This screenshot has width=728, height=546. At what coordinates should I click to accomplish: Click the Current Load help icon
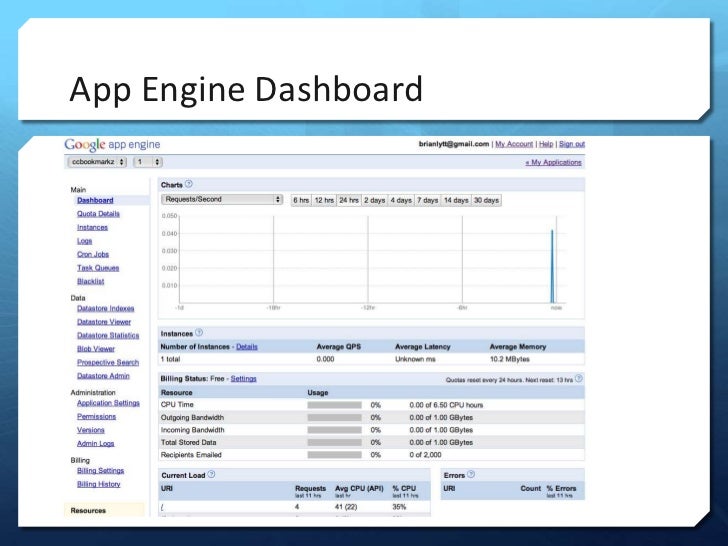[x=211, y=474]
